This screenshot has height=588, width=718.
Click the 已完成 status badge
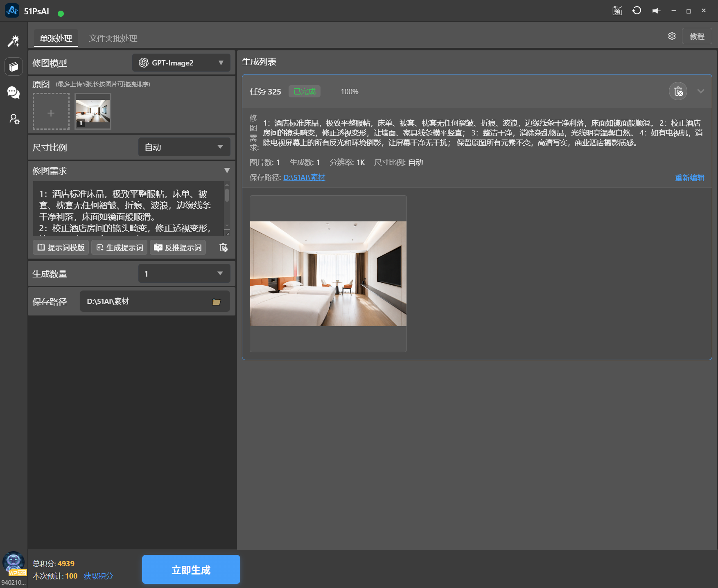pyautogui.click(x=305, y=91)
